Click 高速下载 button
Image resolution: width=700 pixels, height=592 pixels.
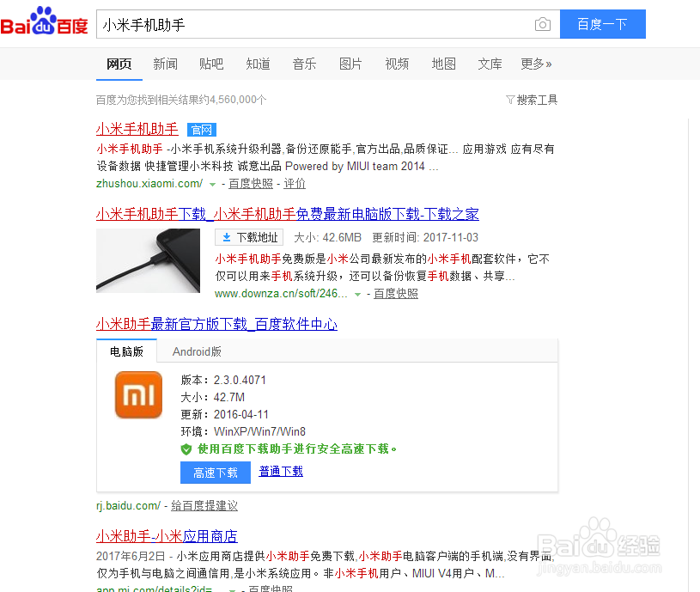point(216,473)
